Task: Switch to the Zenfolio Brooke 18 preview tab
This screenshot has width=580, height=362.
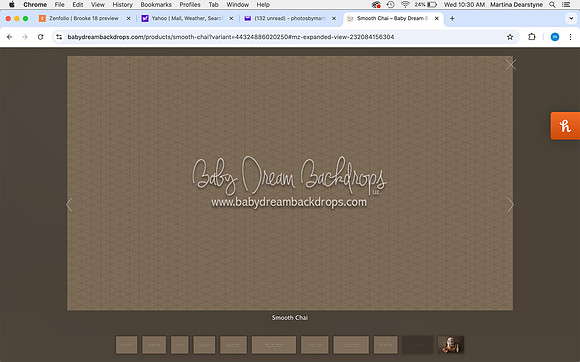Action: (x=84, y=18)
